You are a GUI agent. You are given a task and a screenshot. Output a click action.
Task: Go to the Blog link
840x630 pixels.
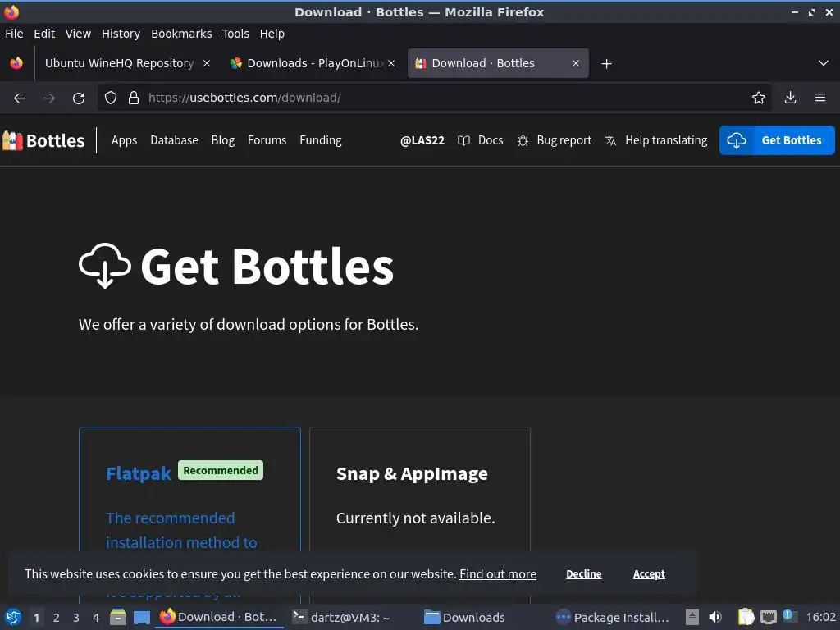coord(223,140)
